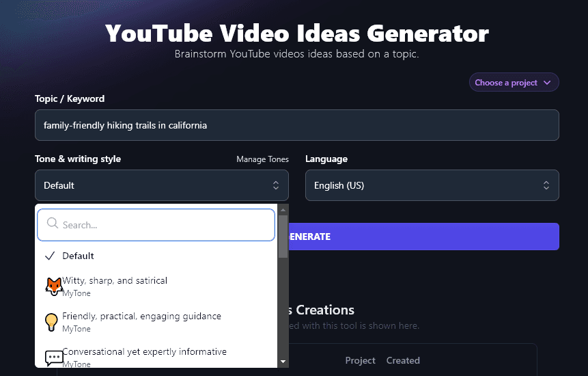
Task: Click the GENERATE button
Action: 423,237
